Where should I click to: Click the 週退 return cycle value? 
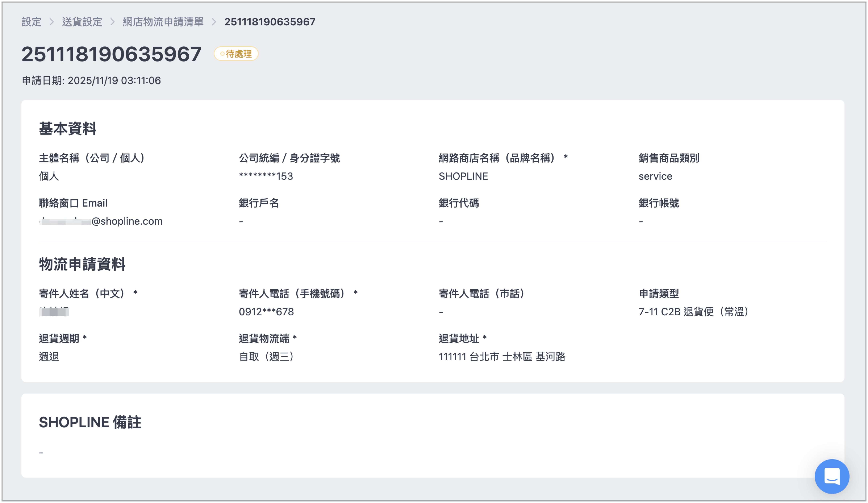[x=49, y=357]
